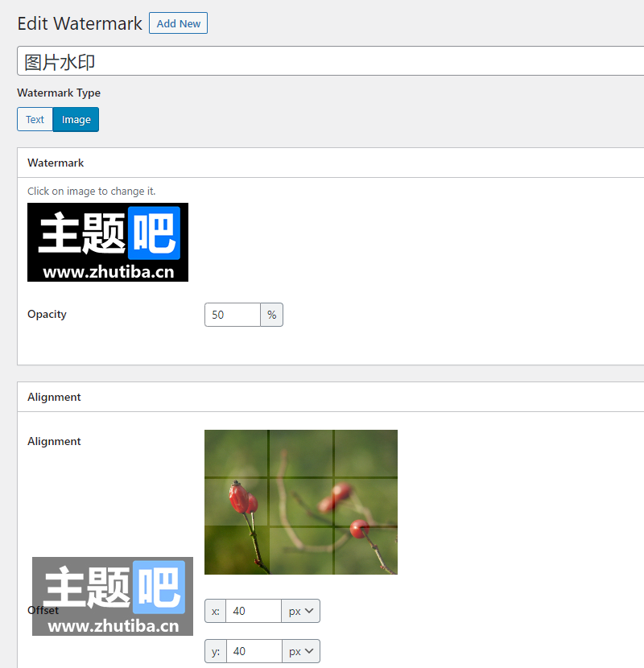Click the 'Click on image to change it.' text
The height and width of the screenshot is (668, 644).
(x=91, y=192)
